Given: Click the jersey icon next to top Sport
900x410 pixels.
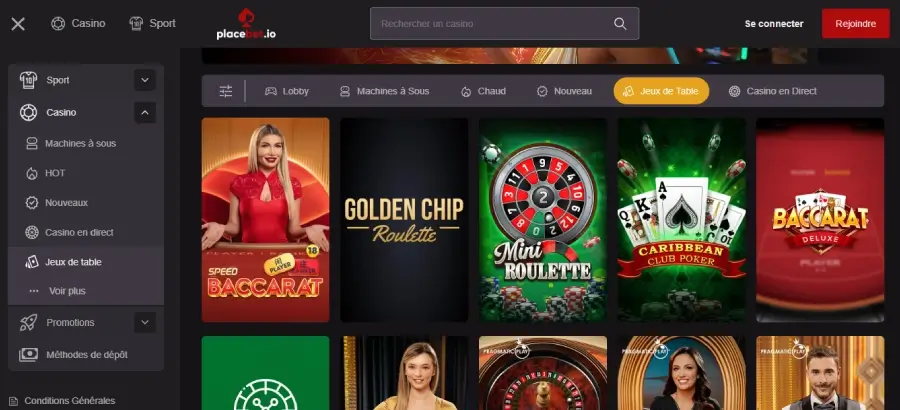Looking at the screenshot, I should [136, 24].
